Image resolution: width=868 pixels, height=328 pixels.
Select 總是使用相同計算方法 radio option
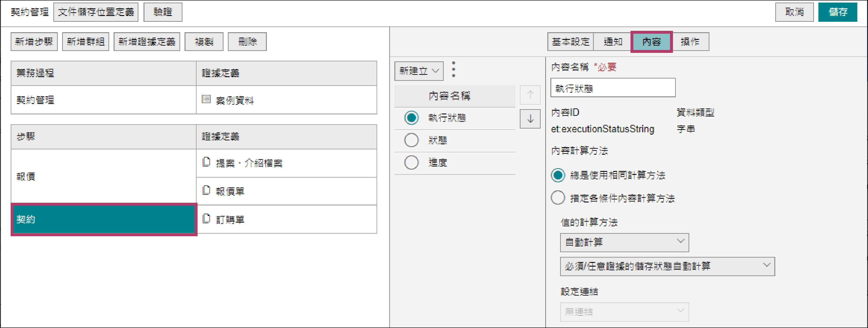click(558, 175)
